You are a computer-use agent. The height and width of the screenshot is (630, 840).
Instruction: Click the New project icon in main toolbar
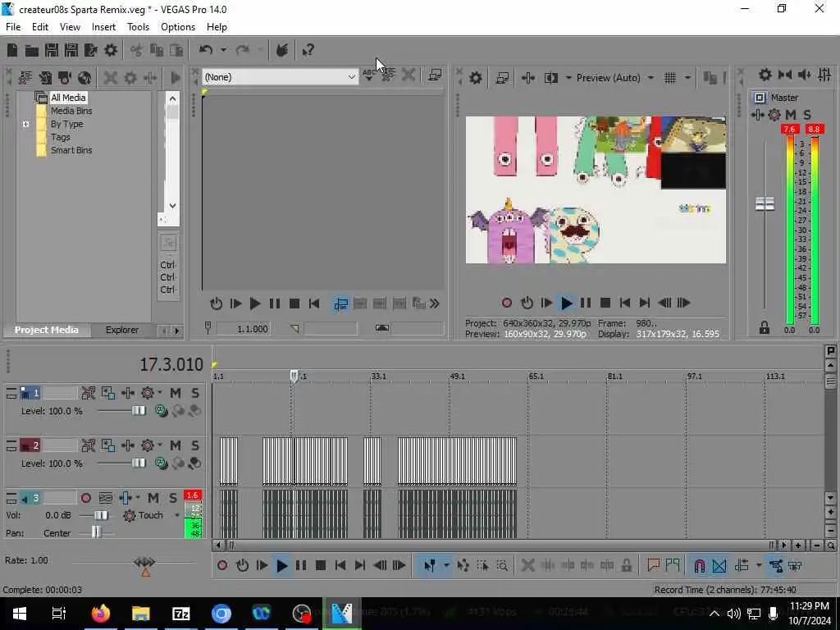point(11,50)
